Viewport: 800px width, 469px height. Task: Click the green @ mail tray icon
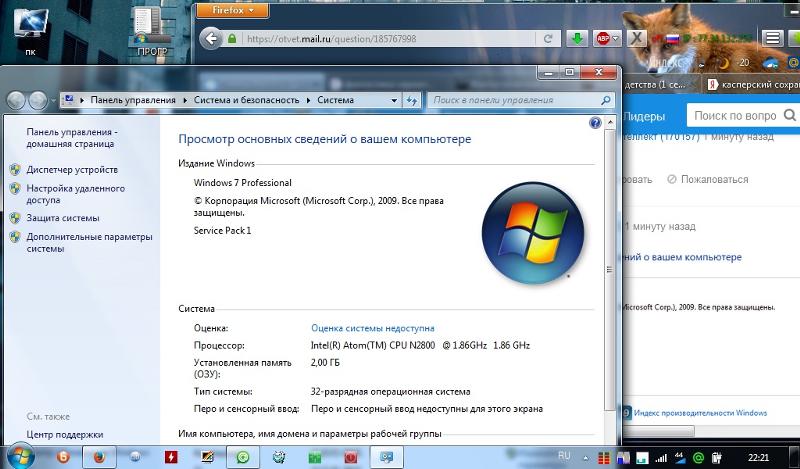coord(698,458)
